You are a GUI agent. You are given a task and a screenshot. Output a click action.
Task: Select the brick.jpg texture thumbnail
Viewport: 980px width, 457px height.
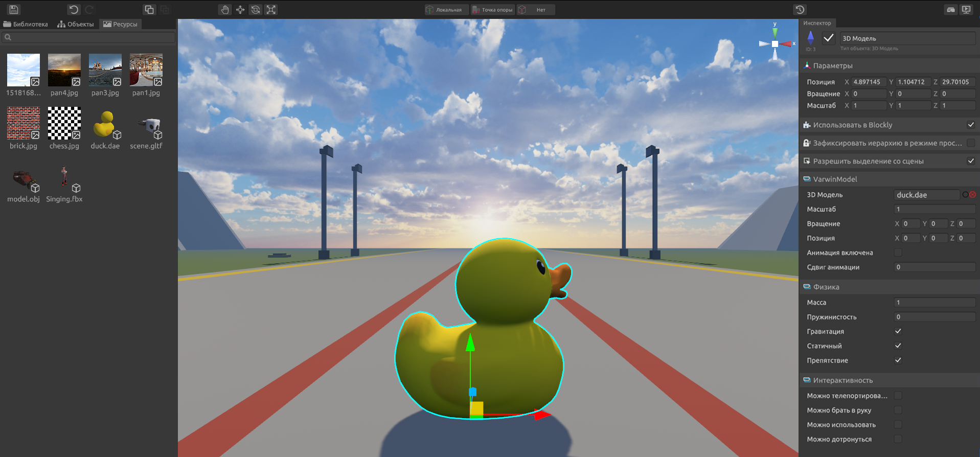[23, 123]
